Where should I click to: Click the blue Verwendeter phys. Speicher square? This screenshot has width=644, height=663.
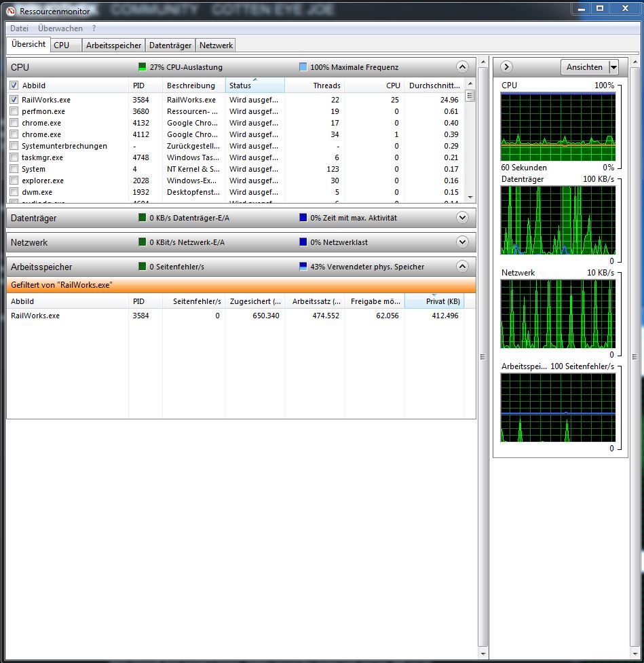(303, 267)
